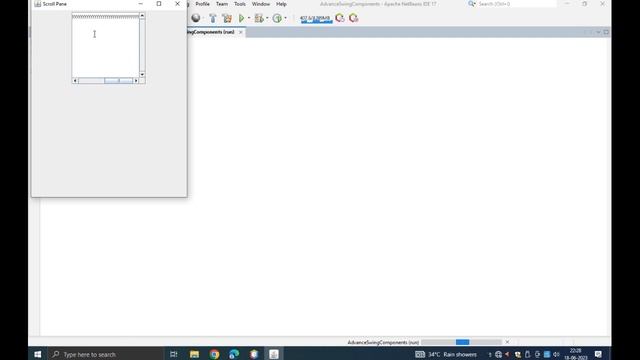
Task: Click the taskbar search box
Action: pyautogui.click(x=105, y=354)
